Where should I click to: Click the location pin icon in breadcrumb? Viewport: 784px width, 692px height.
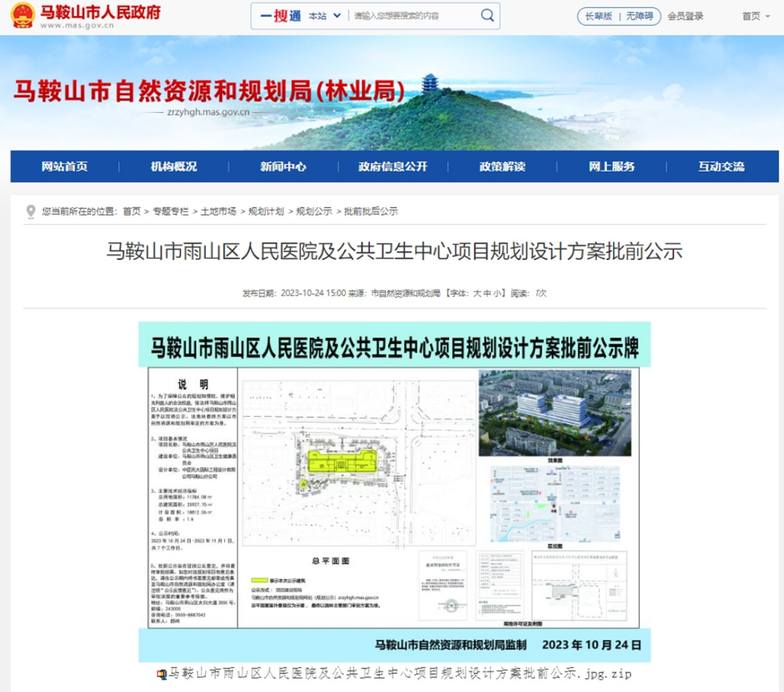[31, 212]
